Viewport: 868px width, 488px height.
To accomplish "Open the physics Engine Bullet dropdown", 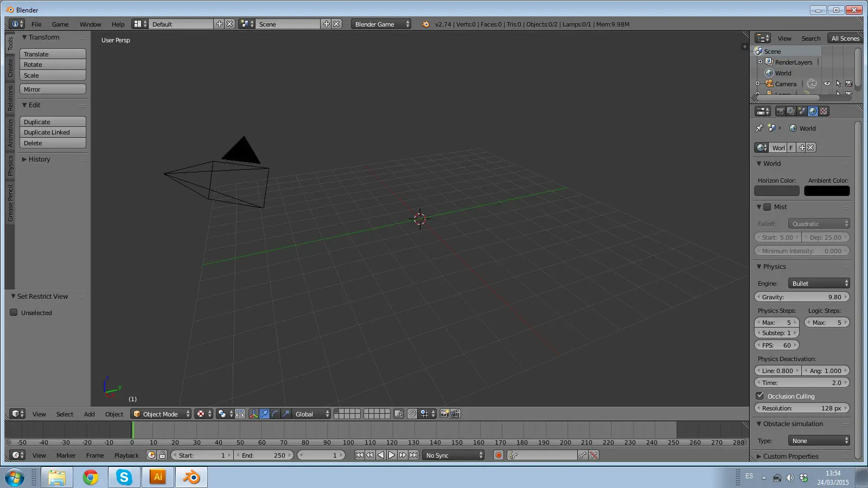I will (x=819, y=283).
